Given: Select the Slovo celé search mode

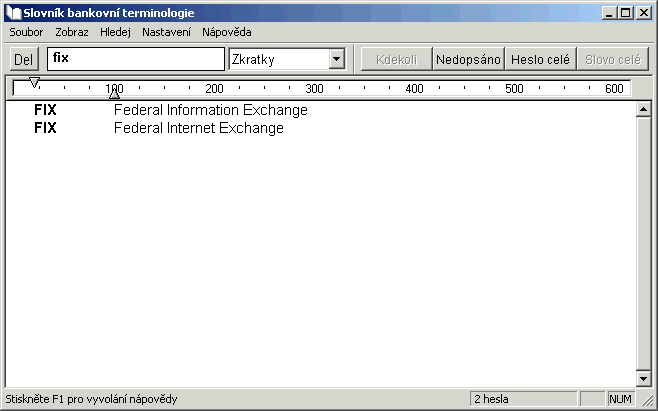Looking at the screenshot, I should pyautogui.click(x=613, y=59).
